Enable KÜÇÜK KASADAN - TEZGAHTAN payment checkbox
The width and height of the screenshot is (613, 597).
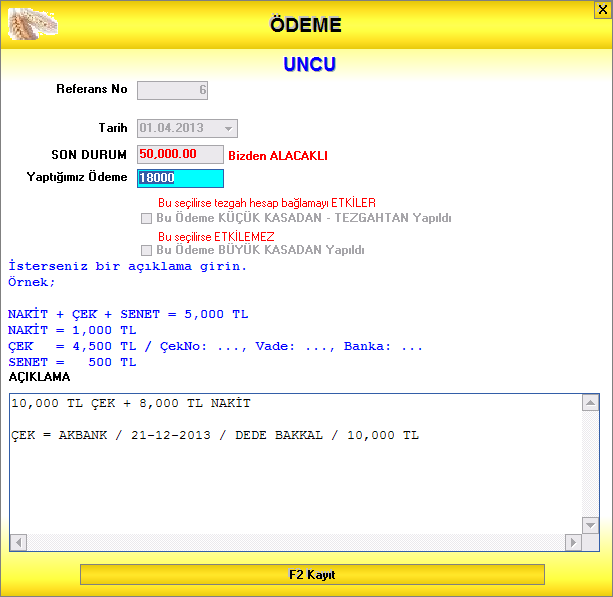click(147, 218)
